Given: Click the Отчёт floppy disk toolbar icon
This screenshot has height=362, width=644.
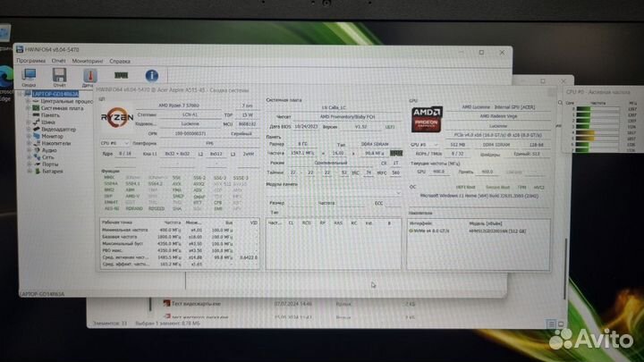Looking at the screenshot, I should coord(60,75).
